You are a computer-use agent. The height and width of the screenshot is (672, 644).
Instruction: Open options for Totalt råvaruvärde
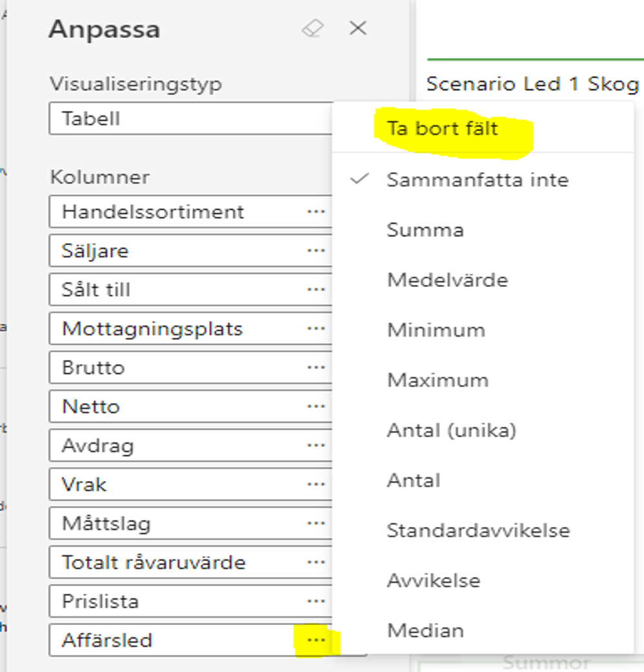point(316,562)
